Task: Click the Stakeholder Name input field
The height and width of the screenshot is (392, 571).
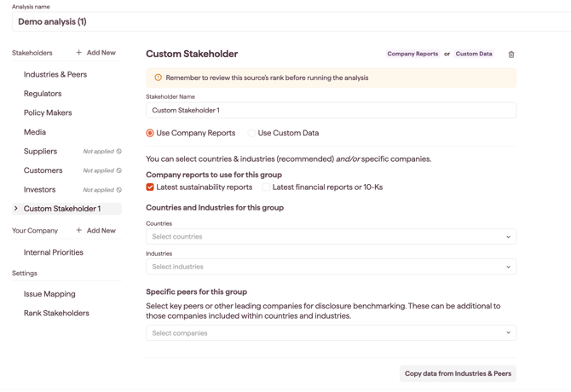Action: click(x=331, y=110)
